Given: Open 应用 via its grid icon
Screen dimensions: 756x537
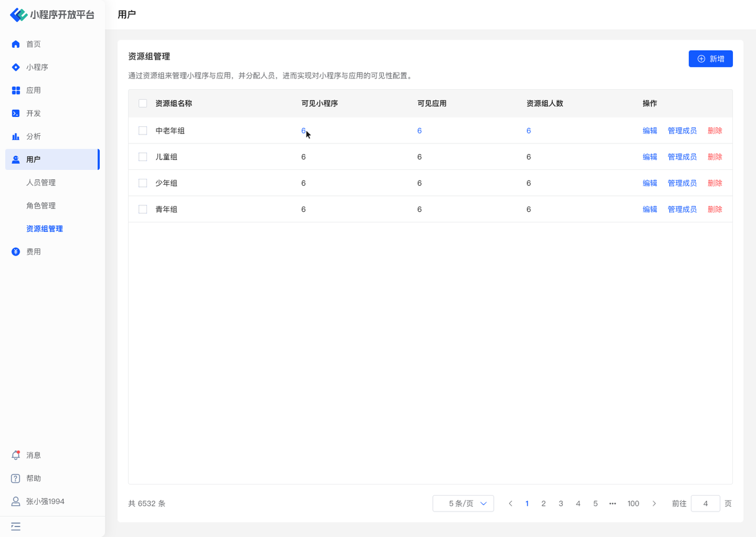Looking at the screenshot, I should click(x=16, y=90).
